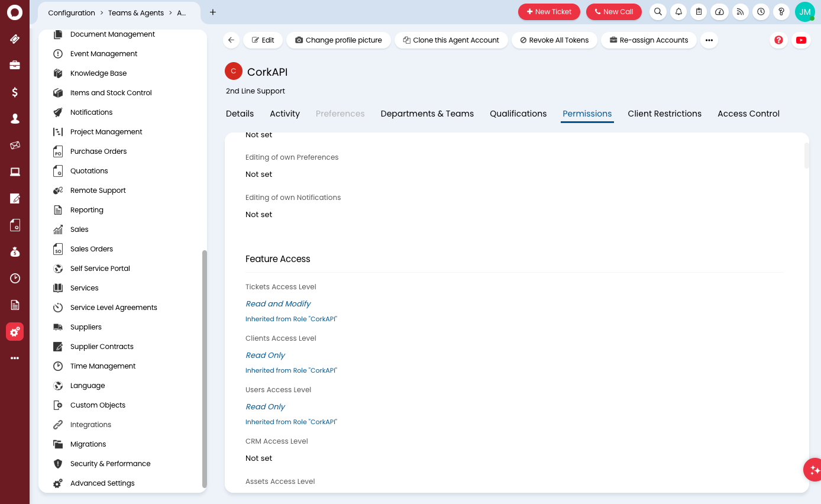The image size is (821, 504).
Task: Open a new tab with the plus button
Action: click(x=213, y=12)
